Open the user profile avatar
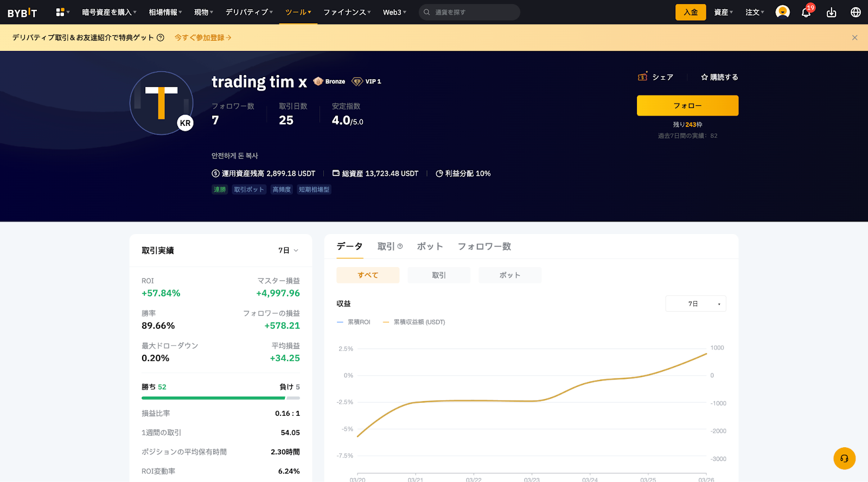Image resolution: width=868 pixels, height=482 pixels. tap(782, 12)
